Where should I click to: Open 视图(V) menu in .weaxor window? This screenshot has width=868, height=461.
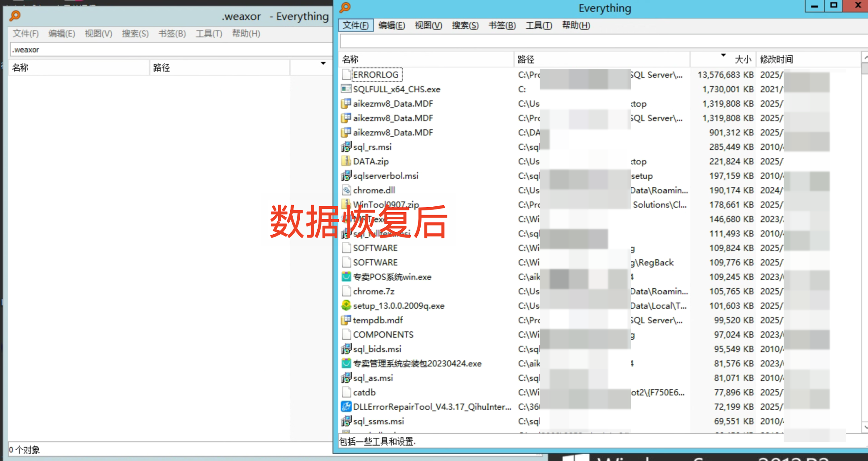[98, 33]
